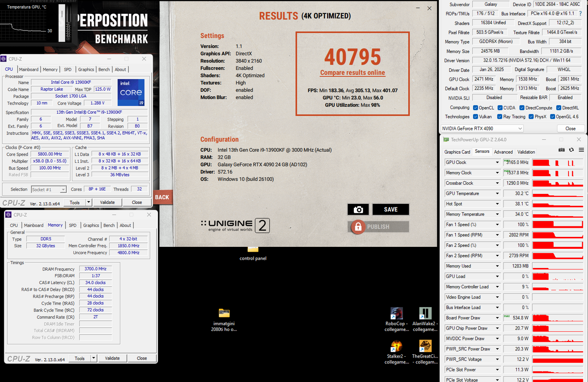Select Stalker2 desktop shortcut
This screenshot has width=588, height=382.
tap(396, 352)
